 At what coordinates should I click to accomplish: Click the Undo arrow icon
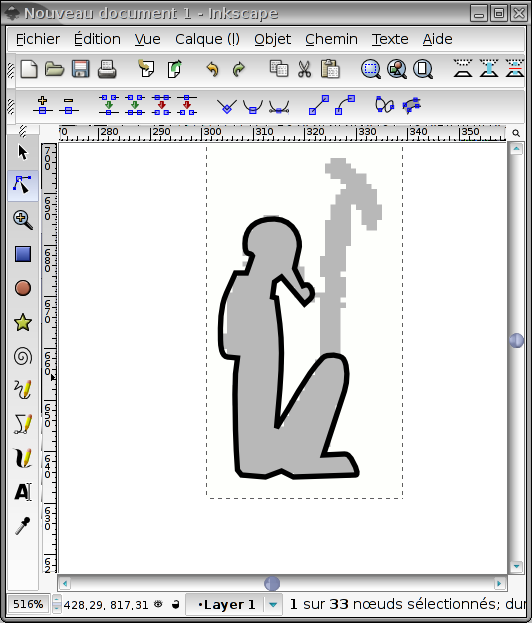pos(213,69)
